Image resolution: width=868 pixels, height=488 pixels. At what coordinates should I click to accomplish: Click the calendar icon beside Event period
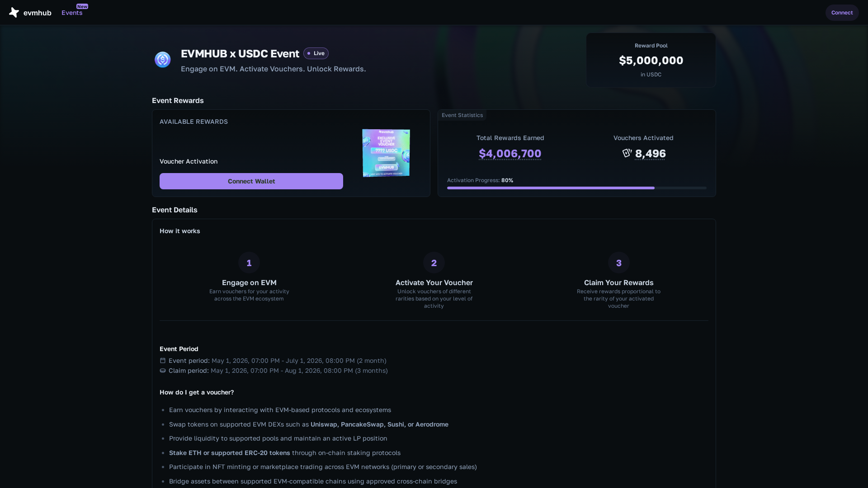[163, 361]
